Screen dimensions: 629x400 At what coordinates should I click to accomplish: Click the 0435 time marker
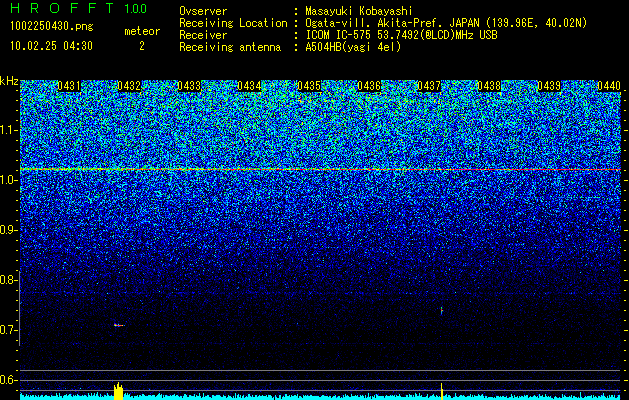(x=309, y=86)
